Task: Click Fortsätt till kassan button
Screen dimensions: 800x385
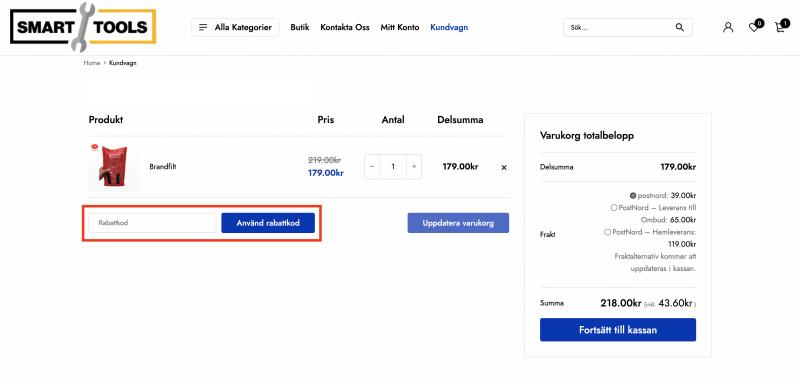Action: [x=618, y=330]
